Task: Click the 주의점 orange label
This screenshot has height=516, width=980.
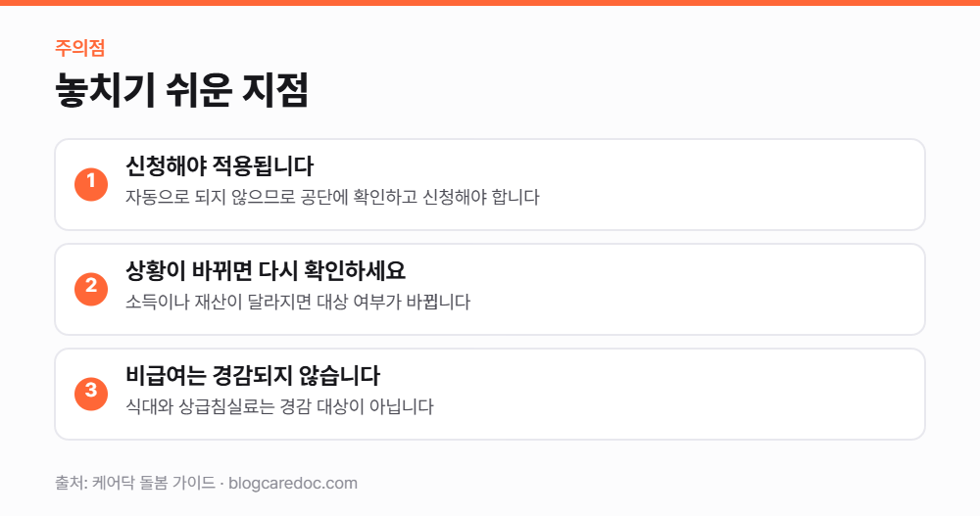Action: [80, 48]
